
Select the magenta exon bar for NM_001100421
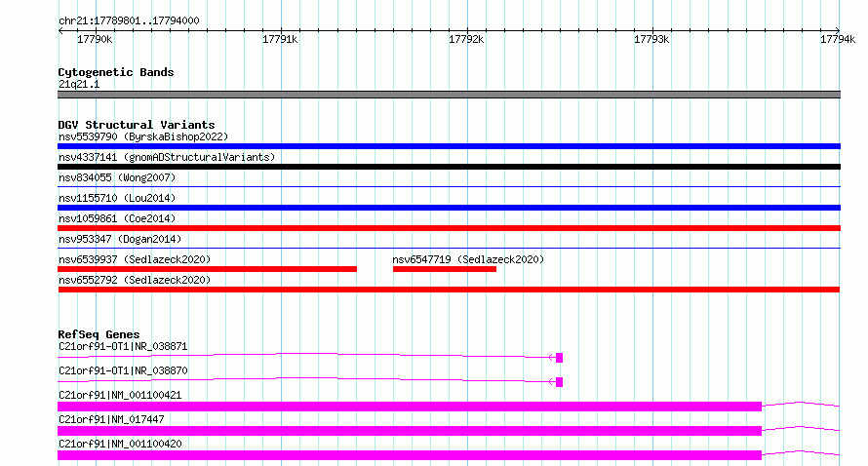click(410, 407)
